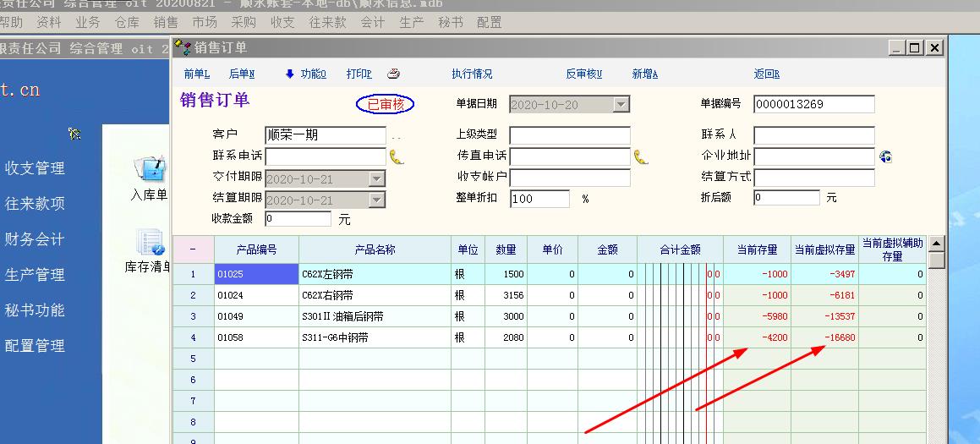The image size is (980, 444).
Task: Expand the 单据日期 date dropdown
Action: [x=621, y=105]
